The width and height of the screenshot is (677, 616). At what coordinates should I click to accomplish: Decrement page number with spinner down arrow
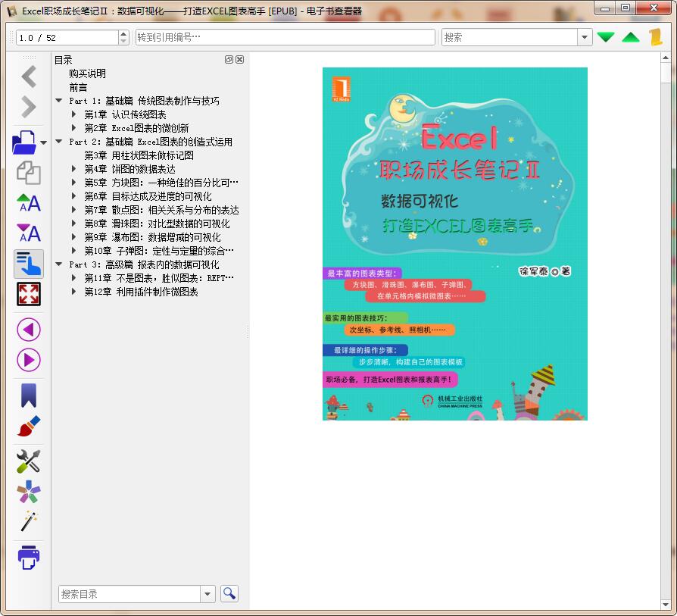[123, 41]
